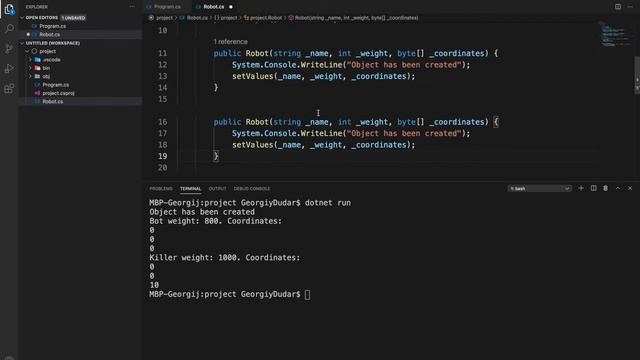Click the '1 reference' CodeLens link
Image resolution: width=640 pixels, height=360 pixels.
click(230, 42)
